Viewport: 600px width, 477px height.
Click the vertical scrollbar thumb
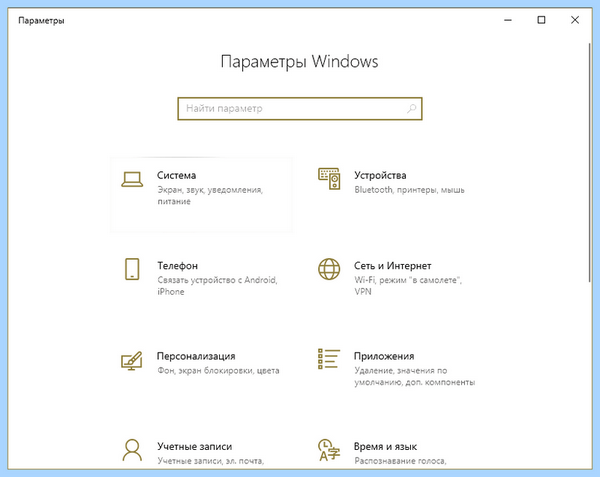click(590, 163)
